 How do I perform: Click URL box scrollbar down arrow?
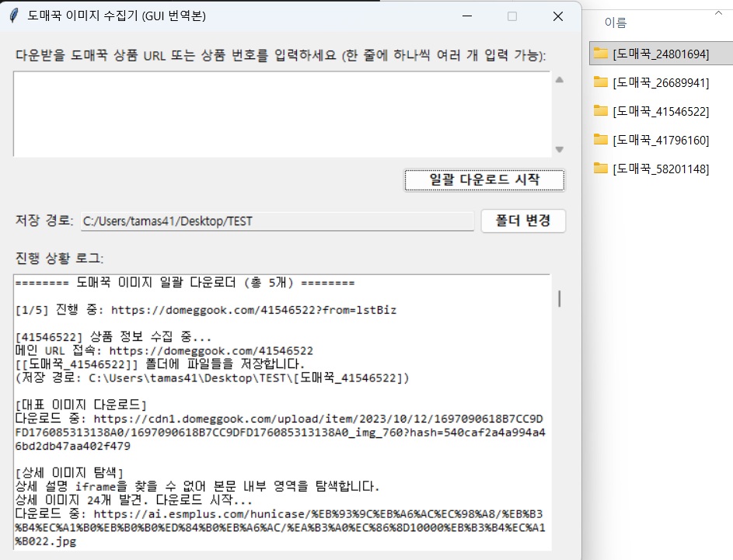pos(559,149)
